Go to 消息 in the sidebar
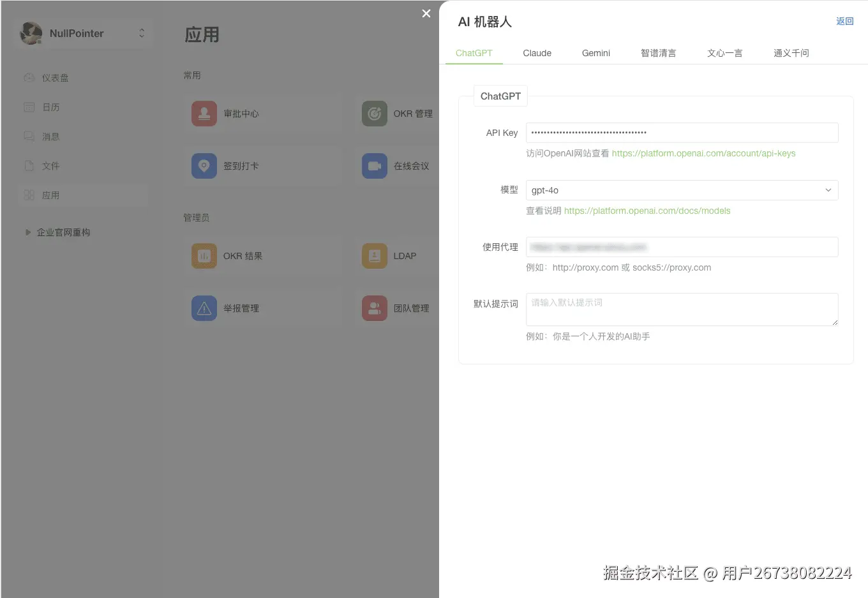868x598 pixels. tap(83, 137)
